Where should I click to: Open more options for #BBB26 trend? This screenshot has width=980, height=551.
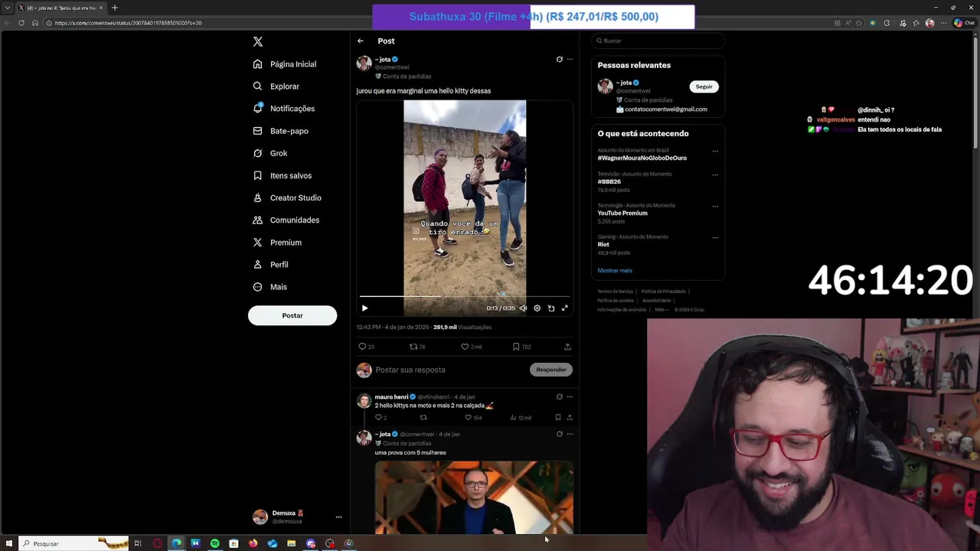[x=715, y=174]
